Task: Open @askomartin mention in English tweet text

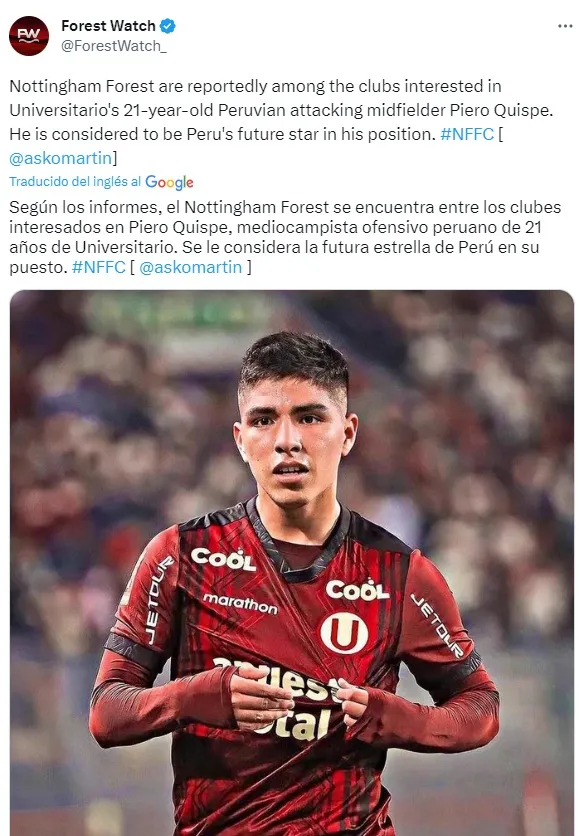Action: point(61,158)
